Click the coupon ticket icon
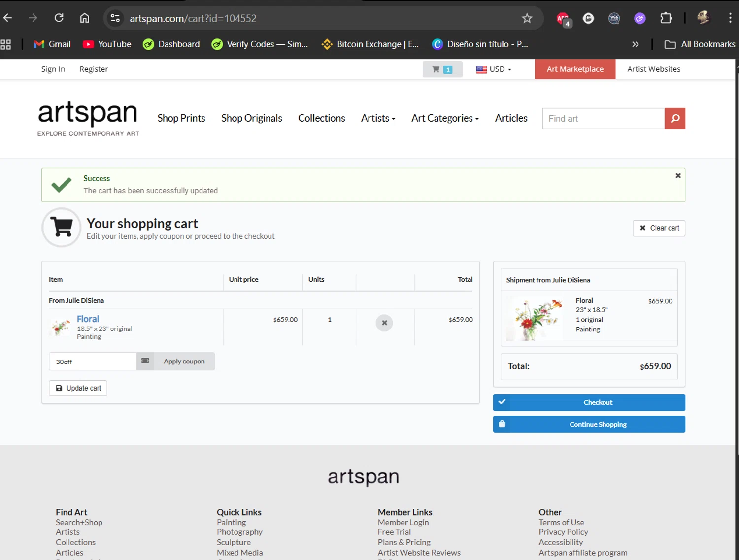 click(x=145, y=361)
